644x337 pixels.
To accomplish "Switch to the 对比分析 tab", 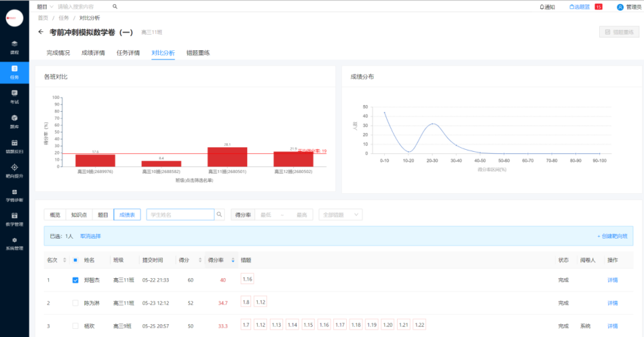I will tap(163, 53).
